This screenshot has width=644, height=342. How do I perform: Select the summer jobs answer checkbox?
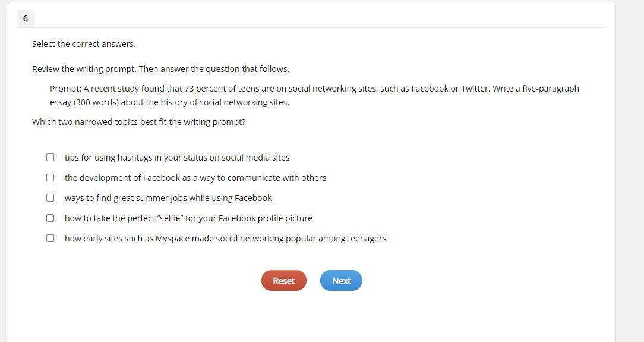click(x=50, y=198)
